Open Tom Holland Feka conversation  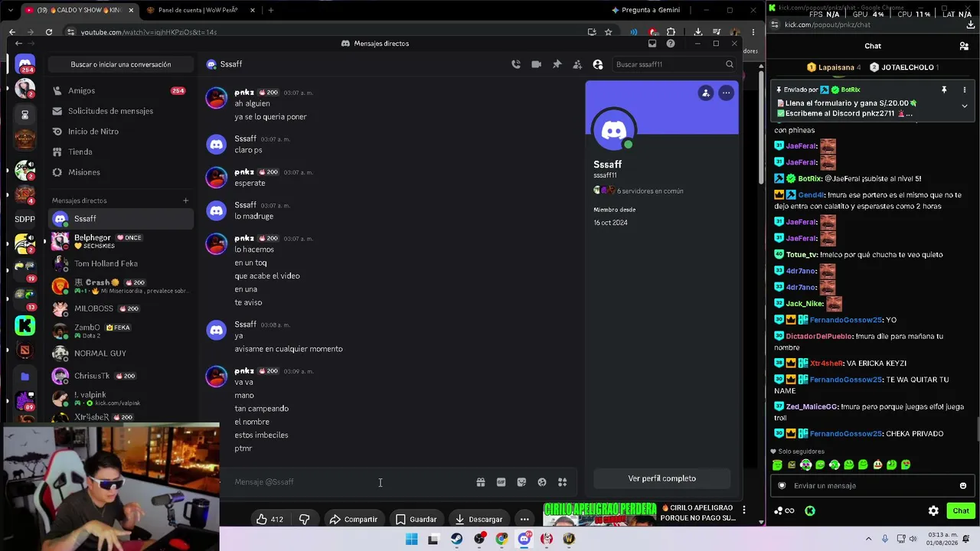tap(120, 263)
